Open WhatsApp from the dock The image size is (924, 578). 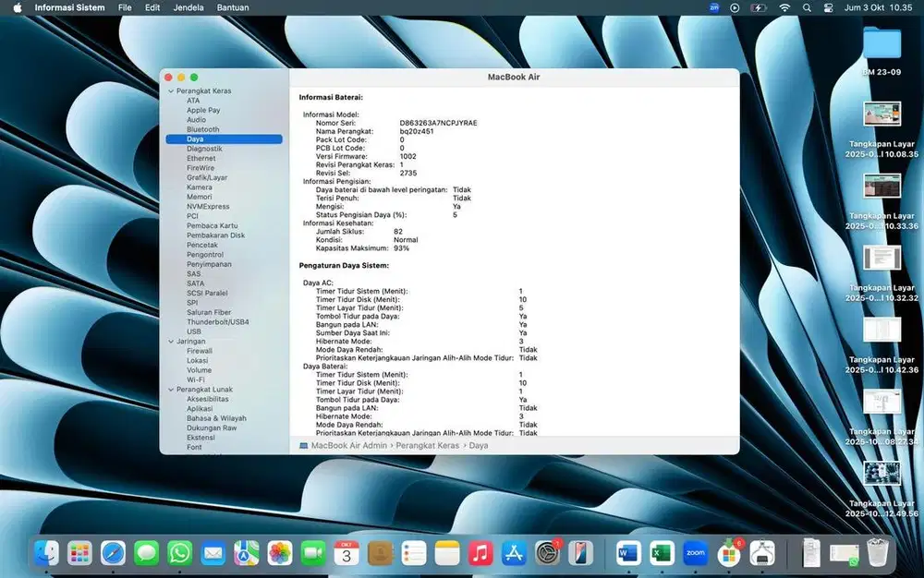coord(180,552)
